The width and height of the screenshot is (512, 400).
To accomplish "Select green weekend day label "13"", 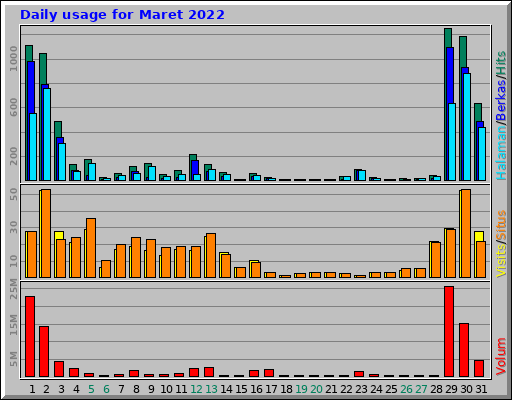I will pyautogui.click(x=211, y=389).
